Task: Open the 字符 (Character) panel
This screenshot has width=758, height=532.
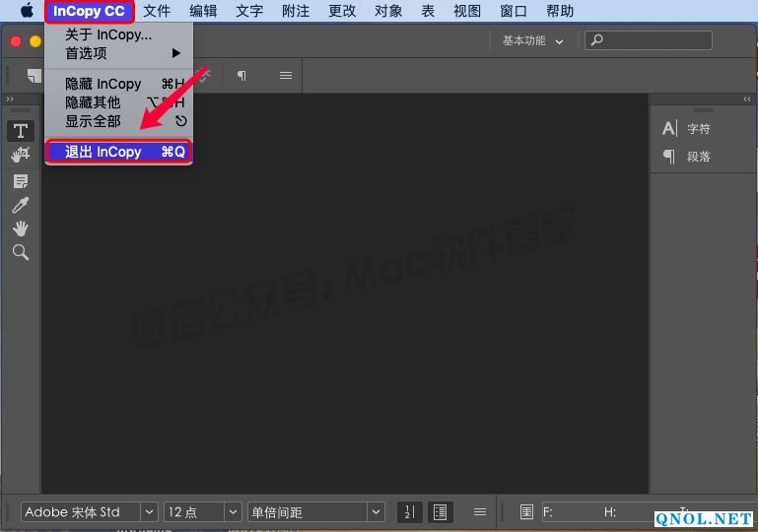Action: click(688, 129)
